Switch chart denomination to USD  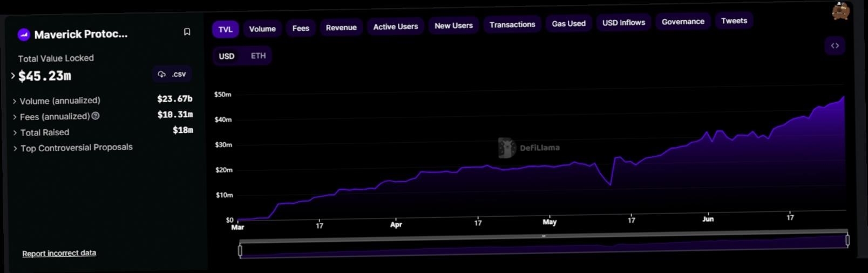tap(227, 56)
